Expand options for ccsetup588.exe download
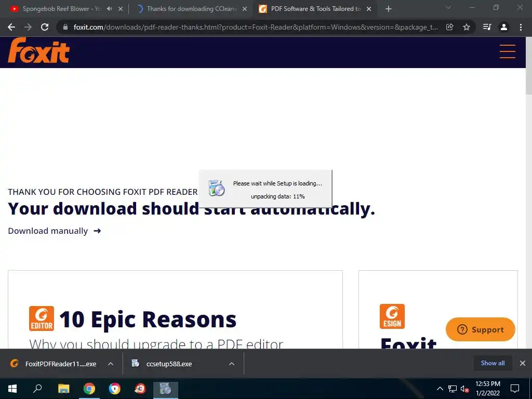The width and height of the screenshot is (532, 399). (x=232, y=364)
